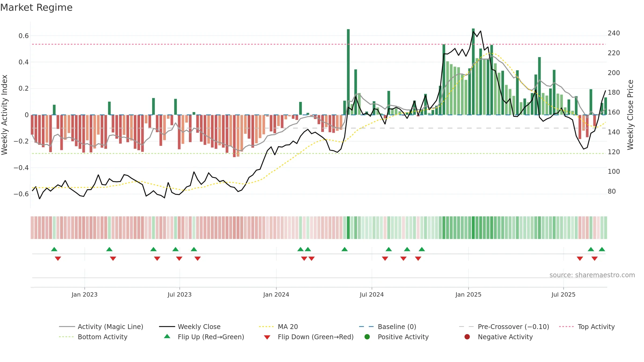This screenshot has width=644, height=362.
Task: Select the Jul 2025 x-axis label
Action: tap(563, 294)
